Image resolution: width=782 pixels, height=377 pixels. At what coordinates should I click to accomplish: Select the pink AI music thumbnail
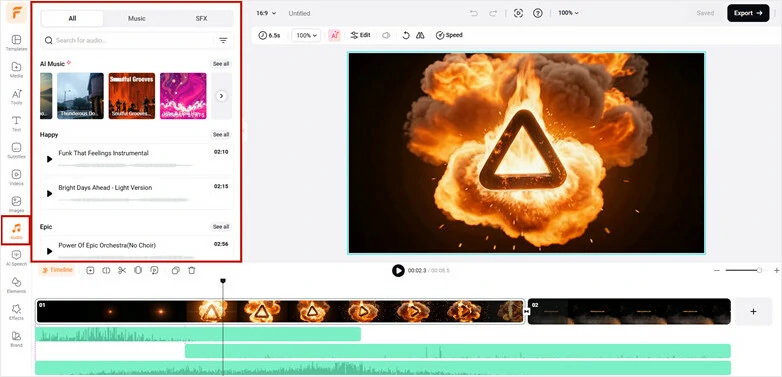(183, 96)
